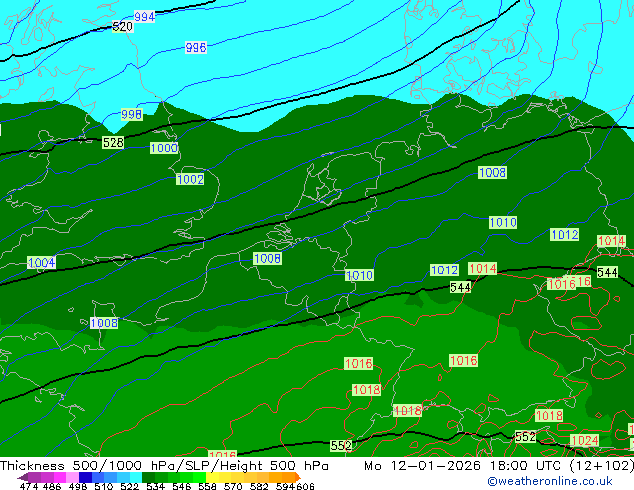Click the legend value 498
Screen dimensions: 634x490
(x=78, y=486)
